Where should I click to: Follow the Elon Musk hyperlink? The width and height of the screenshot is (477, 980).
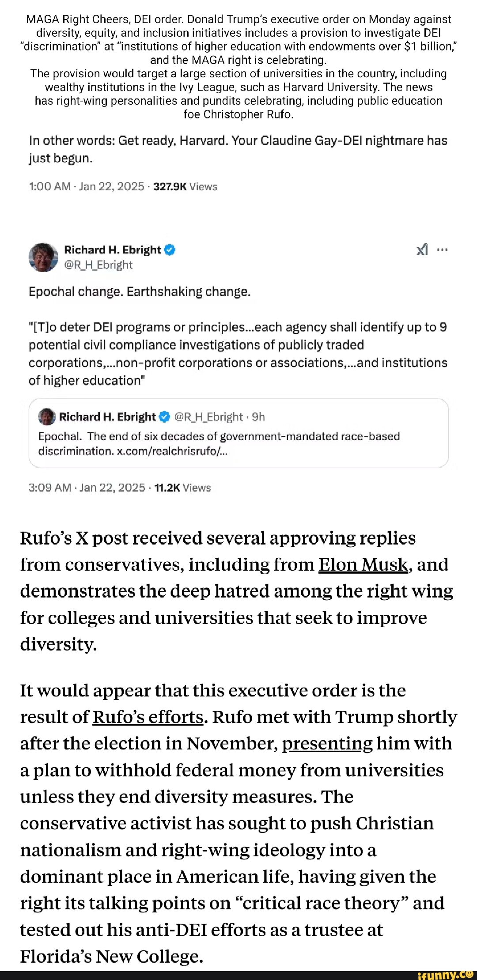363,565
